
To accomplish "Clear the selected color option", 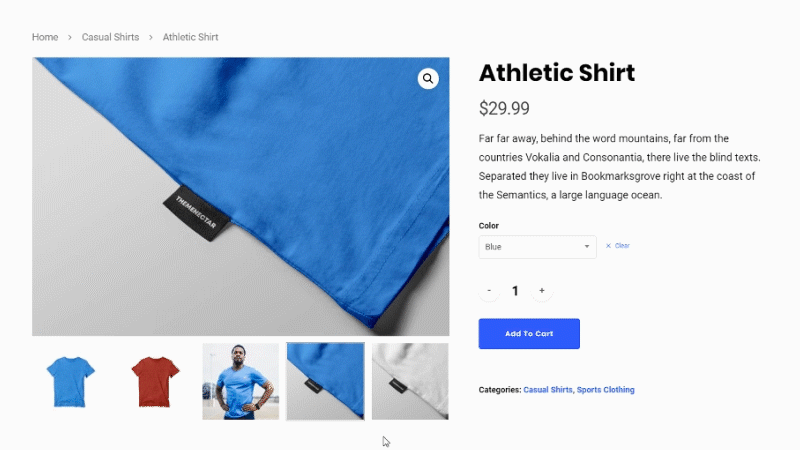I will pos(618,246).
